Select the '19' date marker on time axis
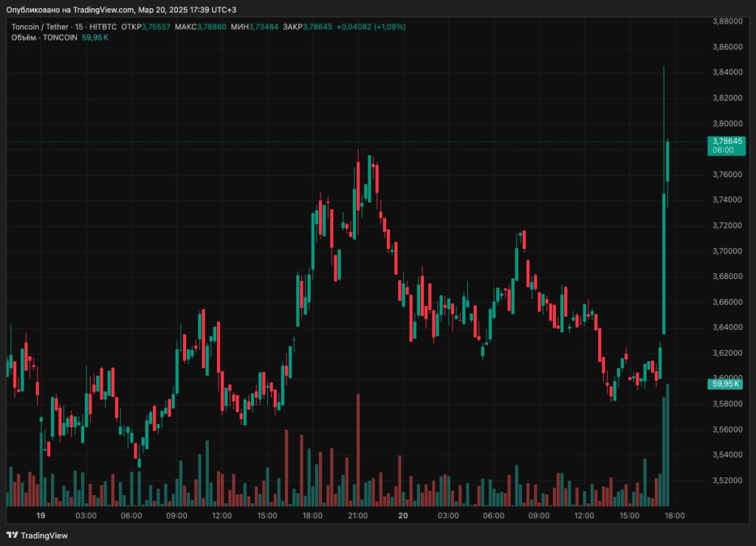This screenshot has height=546, width=756. coord(41,516)
